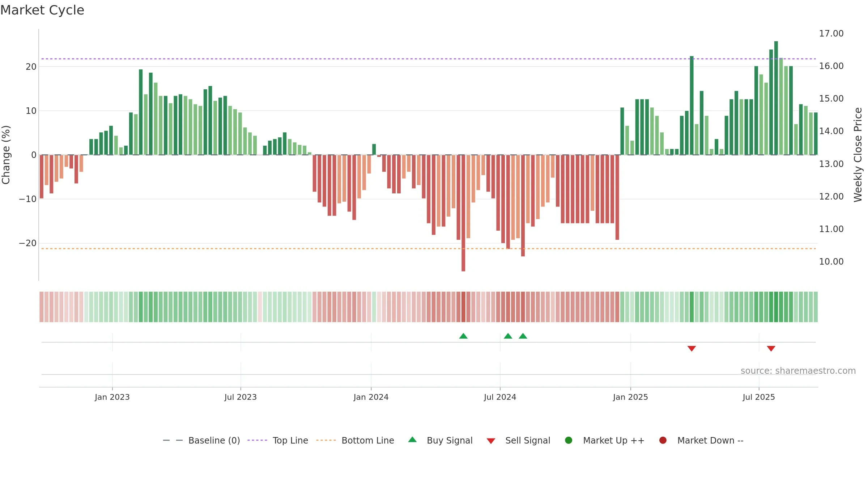The image size is (868, 488).
Task: Click the Bottom Line orange dotted legend marker
Action: click(x=326, y=440)
